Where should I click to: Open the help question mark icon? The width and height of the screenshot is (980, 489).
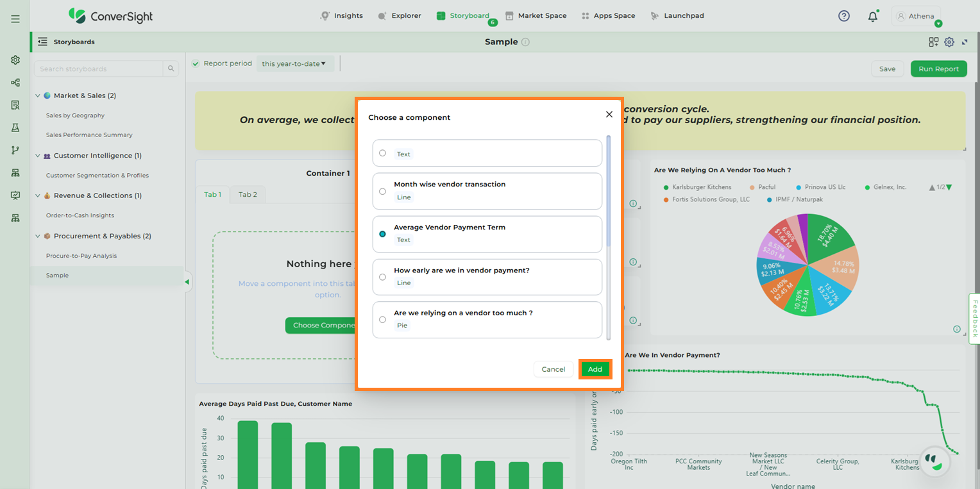(x=844, y=16)
